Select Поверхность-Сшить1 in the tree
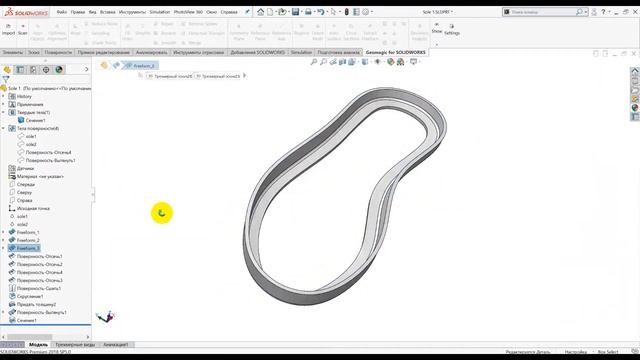Image resolution: width=640 pixels, height=360 pixels. tap(35, 288)
